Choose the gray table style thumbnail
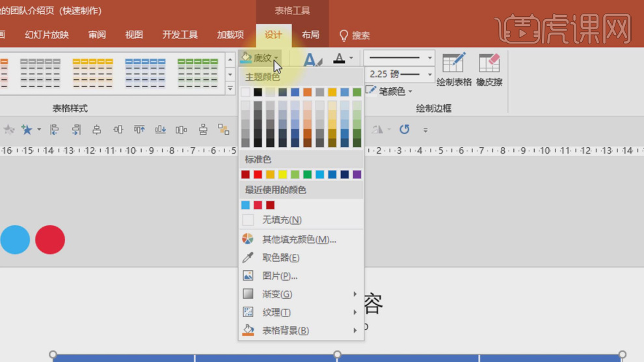 pyautogui.click(x=40, y=73)
